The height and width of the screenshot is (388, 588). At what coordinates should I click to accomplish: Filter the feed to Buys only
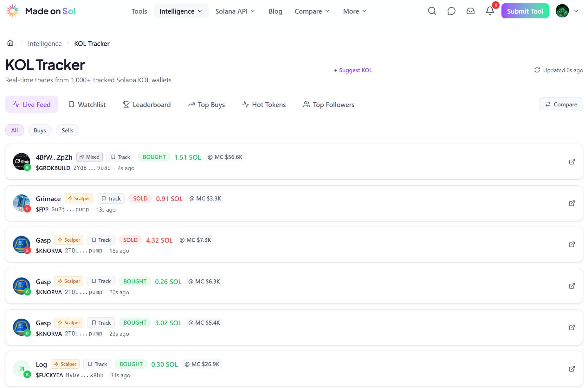[40, 130]
